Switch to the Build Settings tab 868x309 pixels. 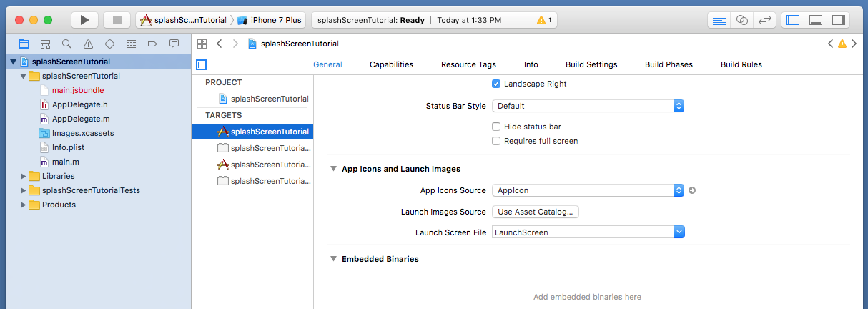tap(591, 64)
